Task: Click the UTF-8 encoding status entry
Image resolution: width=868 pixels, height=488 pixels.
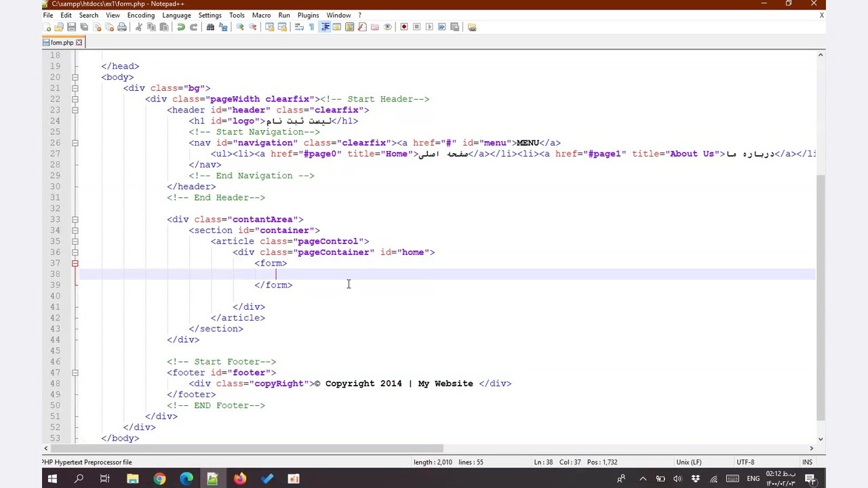Action: tap(745, 462)
